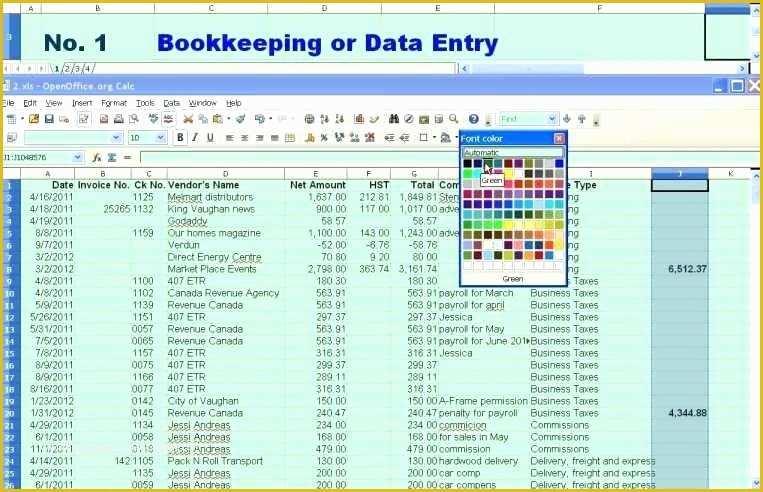The height and width of the screenshot is (492, 763).
Task: Toggle Align Left
Action: [x=230, y=138]
